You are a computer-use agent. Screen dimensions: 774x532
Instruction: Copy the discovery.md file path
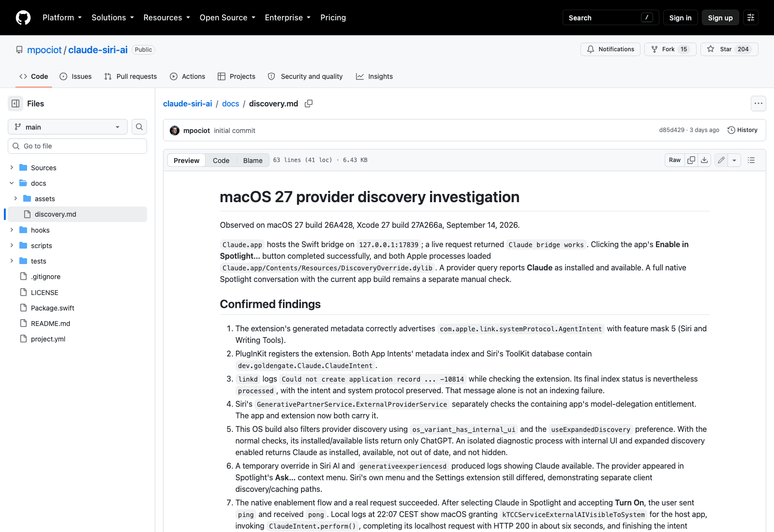tap(309, 103)
